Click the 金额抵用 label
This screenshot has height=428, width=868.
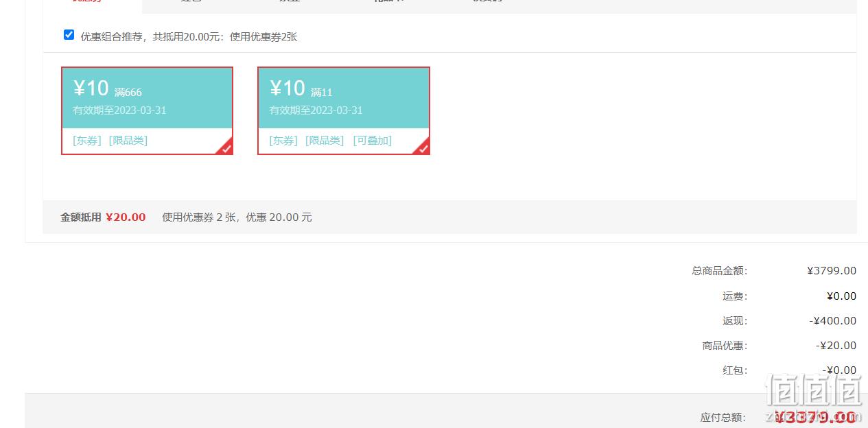(81, 217)
